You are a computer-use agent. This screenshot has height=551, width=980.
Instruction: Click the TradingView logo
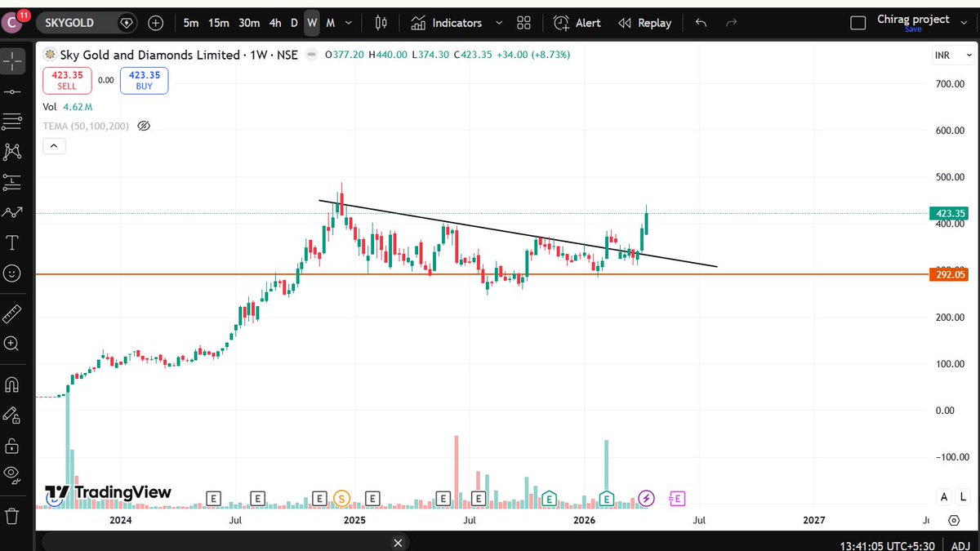tap(108, 492)
